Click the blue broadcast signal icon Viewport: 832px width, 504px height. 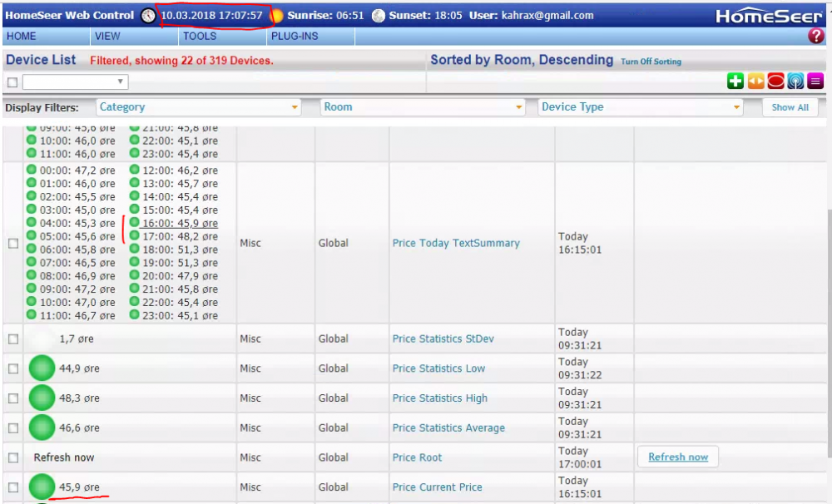pyautogui.click(x=795, y=81)
